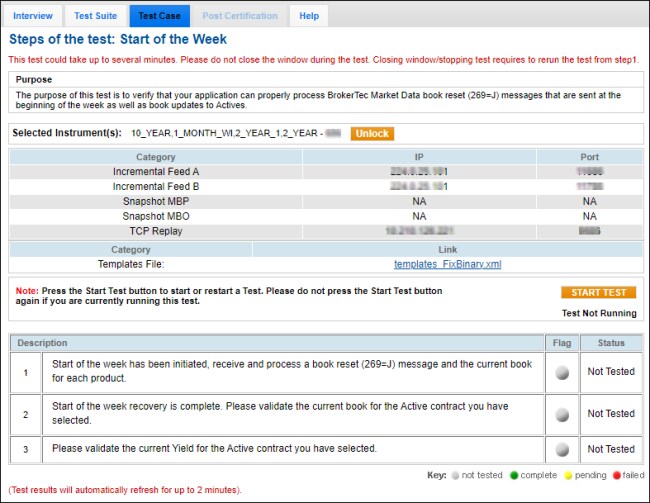Click the Incremental Feed A row

click(155, 171)
